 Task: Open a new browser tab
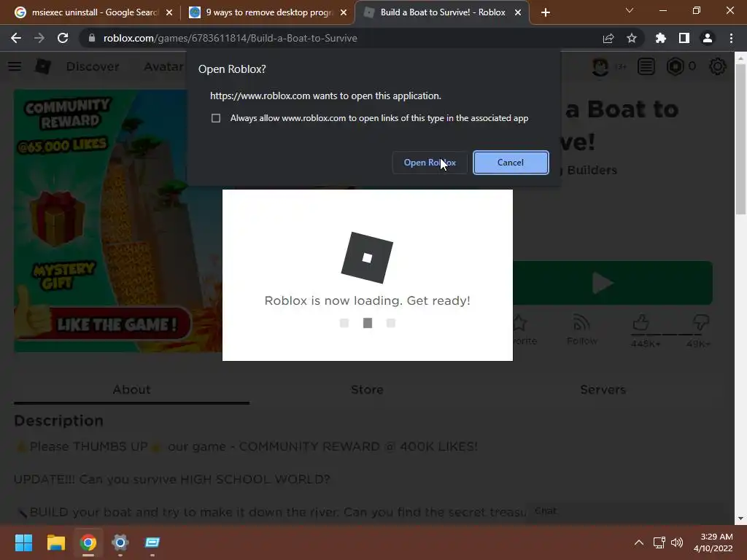coord(546,12)
